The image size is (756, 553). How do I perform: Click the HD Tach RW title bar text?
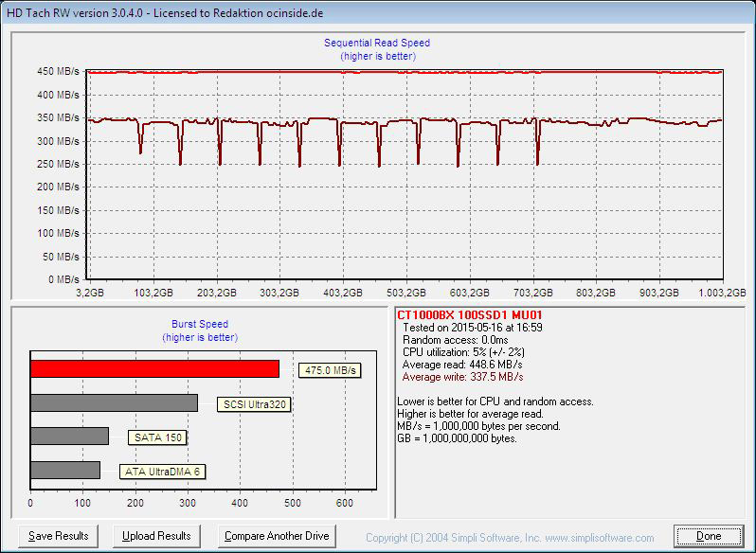point(165,13)
